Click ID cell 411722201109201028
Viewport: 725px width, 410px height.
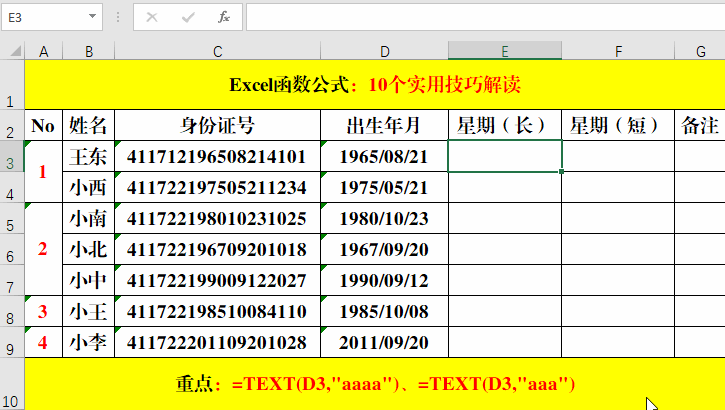(217, 342)
